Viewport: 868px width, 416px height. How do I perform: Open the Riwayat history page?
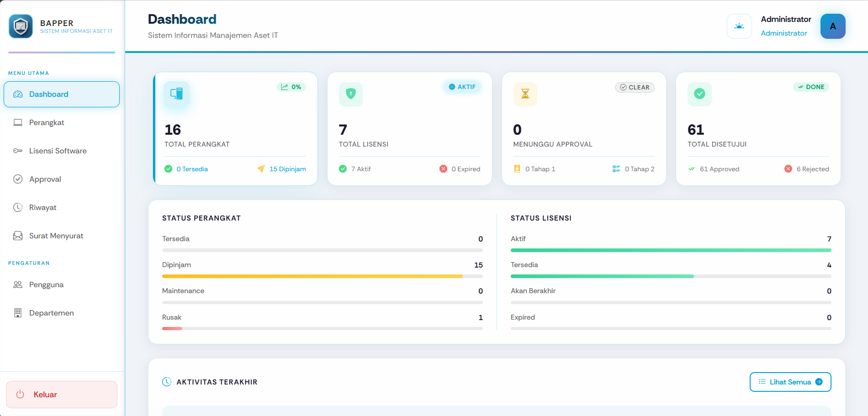(x=62, y=207)
